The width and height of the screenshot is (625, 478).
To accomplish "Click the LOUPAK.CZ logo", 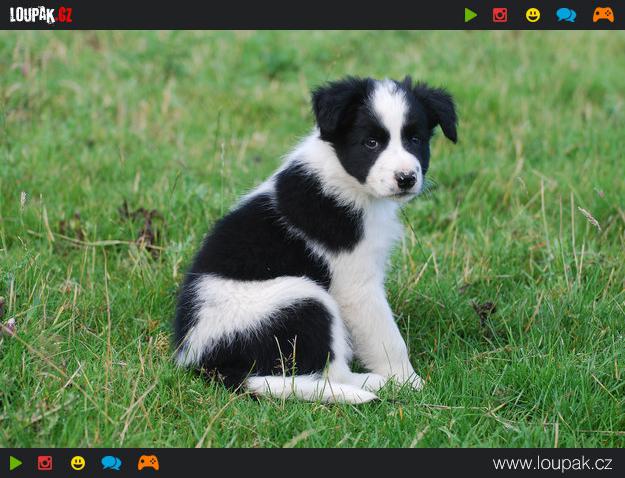I will 41,15.
